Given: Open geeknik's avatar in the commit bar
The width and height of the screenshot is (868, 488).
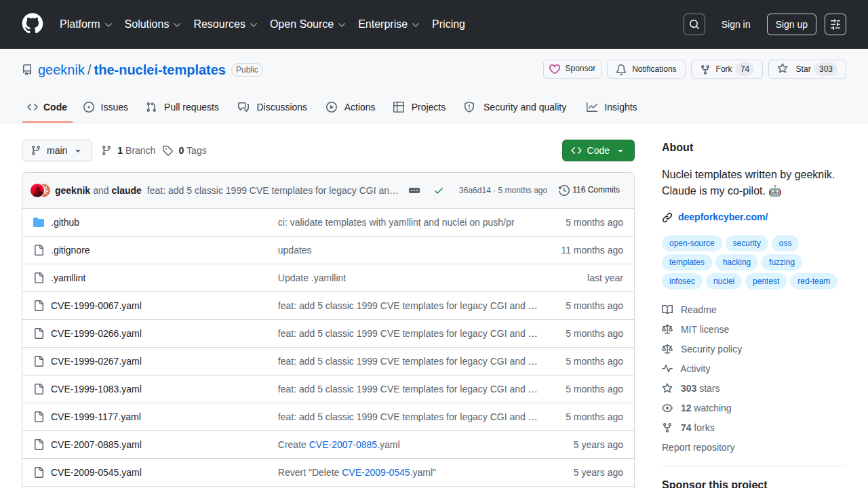Looking at the screenshot, I should pos(37,190).
